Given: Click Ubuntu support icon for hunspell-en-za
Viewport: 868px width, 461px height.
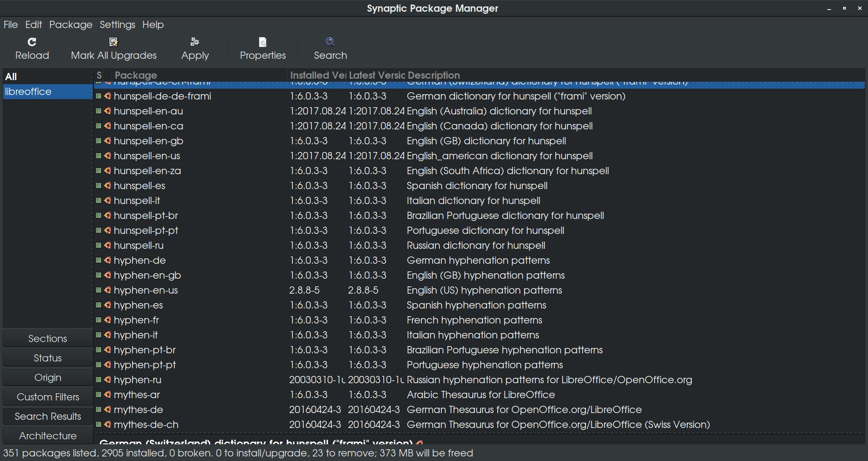Looking at the screenshot, I should click(x=108, y=171).
